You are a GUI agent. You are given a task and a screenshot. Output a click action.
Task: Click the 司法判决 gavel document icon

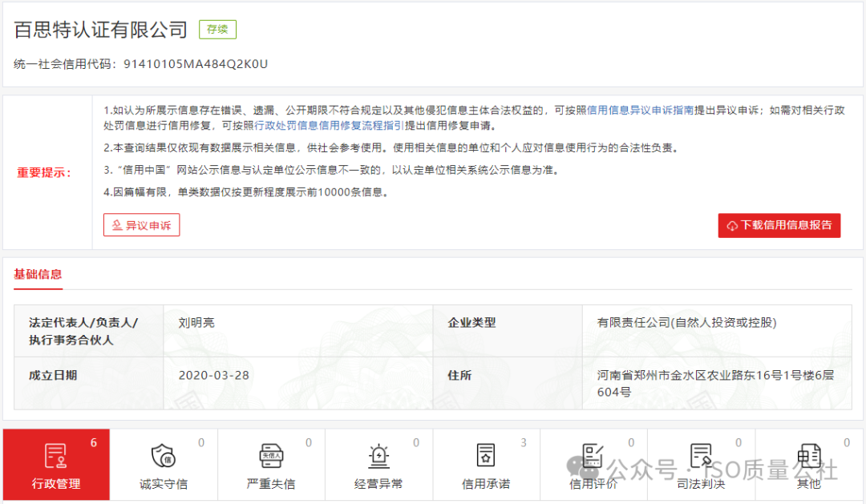(x=701, y=455)
